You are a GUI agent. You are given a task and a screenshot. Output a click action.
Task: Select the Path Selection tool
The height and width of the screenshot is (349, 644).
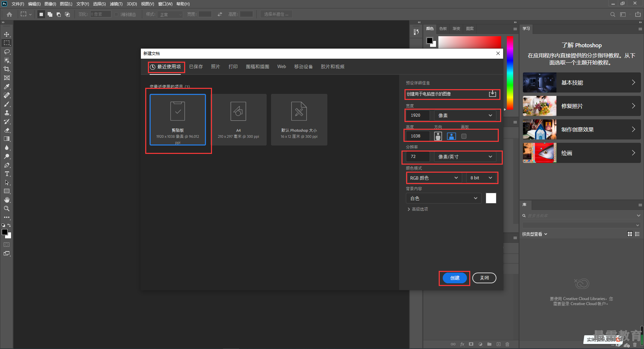pyautogui.click(x=7, y=182)
